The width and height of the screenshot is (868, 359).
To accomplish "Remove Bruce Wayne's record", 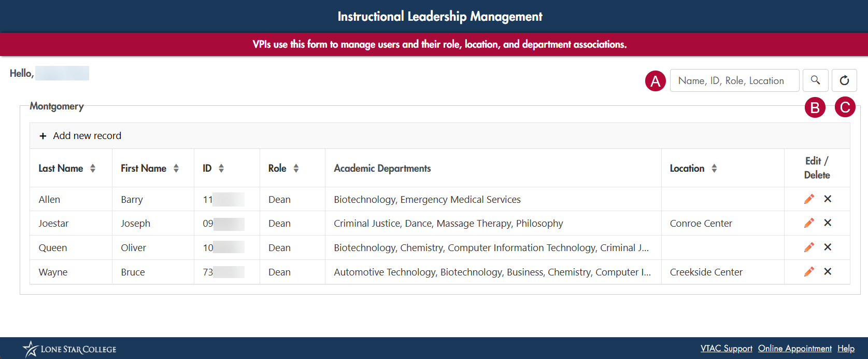I will pyautogui.click(x=828, y=272).
